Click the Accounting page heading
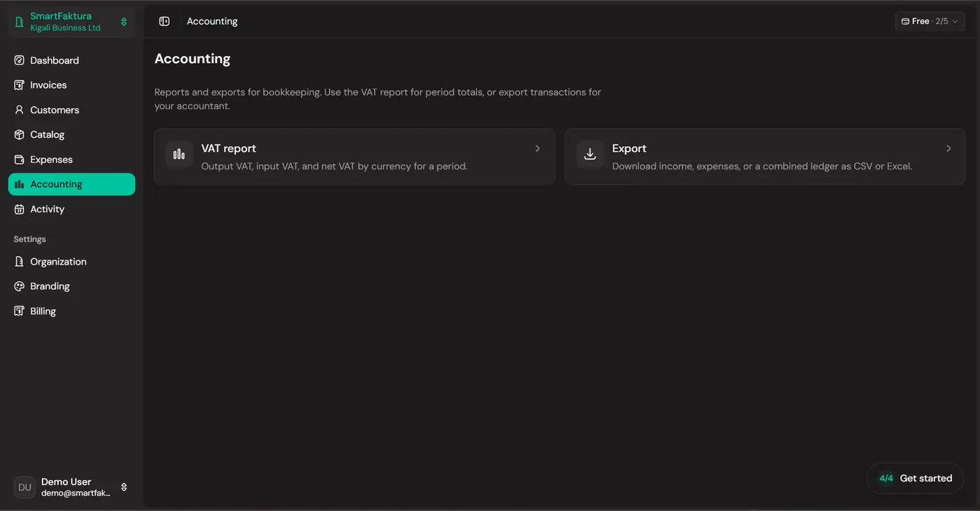This screenshot has height=511, width=980. coord(192,59)
